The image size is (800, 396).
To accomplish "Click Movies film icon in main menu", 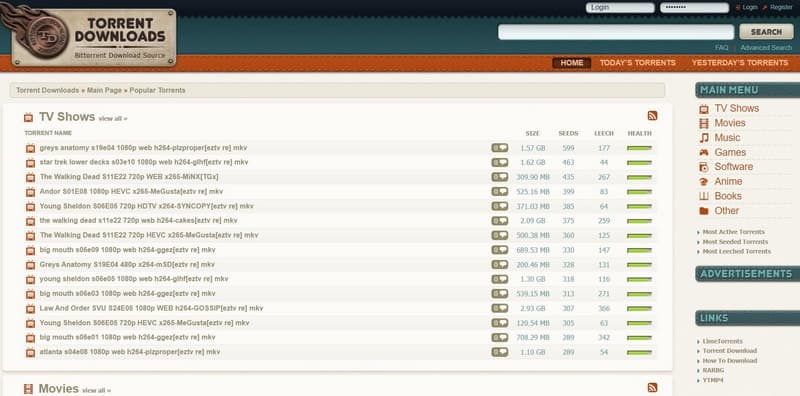I will [704, 123].
